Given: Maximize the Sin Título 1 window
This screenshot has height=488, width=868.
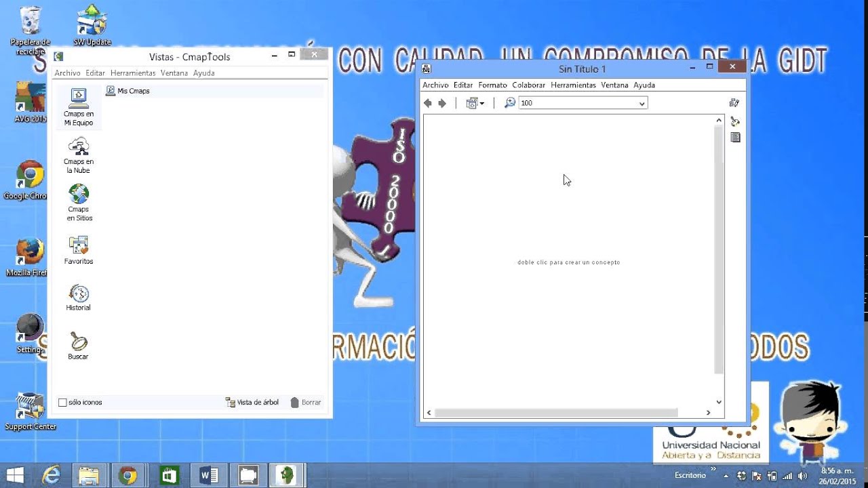Looking at the screenshot, I should coord(709,66).
